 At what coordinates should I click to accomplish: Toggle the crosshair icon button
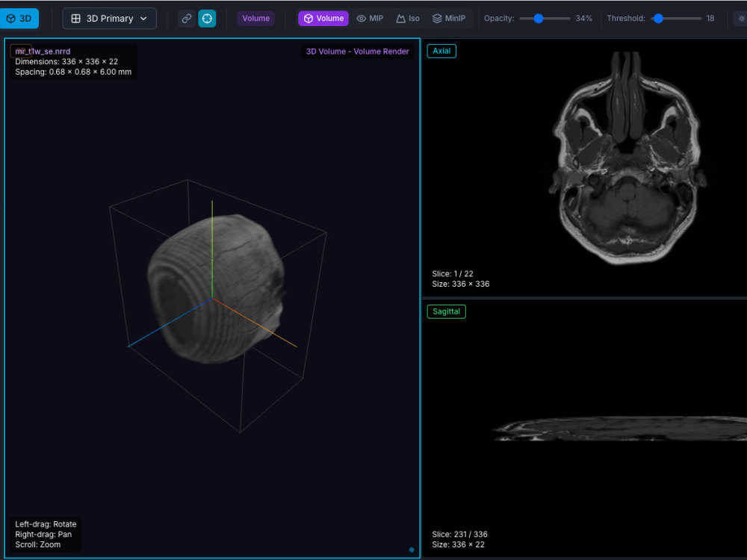click(x=207, y=19)
